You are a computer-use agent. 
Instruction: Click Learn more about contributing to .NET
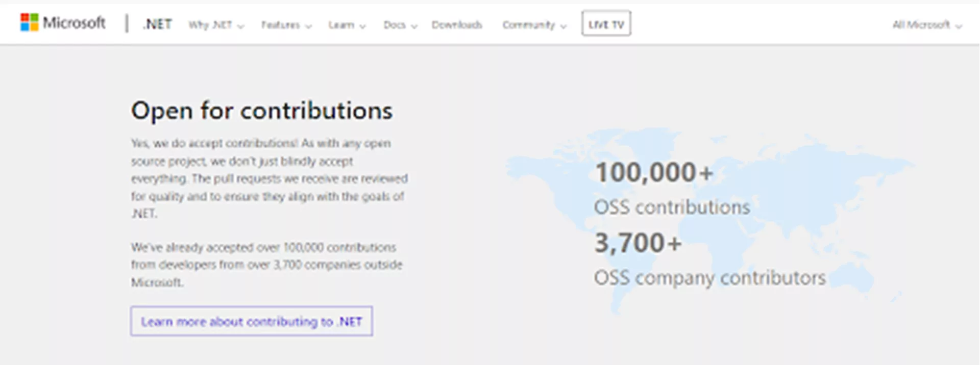coord(251,321)
